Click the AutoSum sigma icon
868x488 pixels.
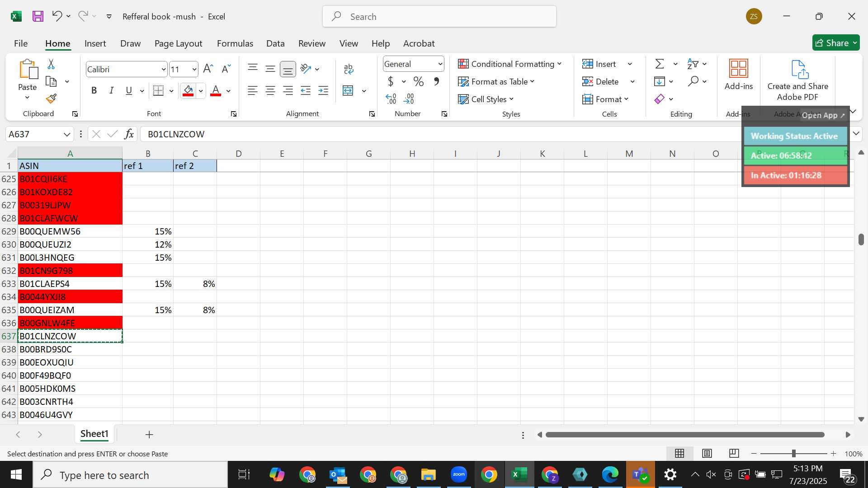[660, 64]
